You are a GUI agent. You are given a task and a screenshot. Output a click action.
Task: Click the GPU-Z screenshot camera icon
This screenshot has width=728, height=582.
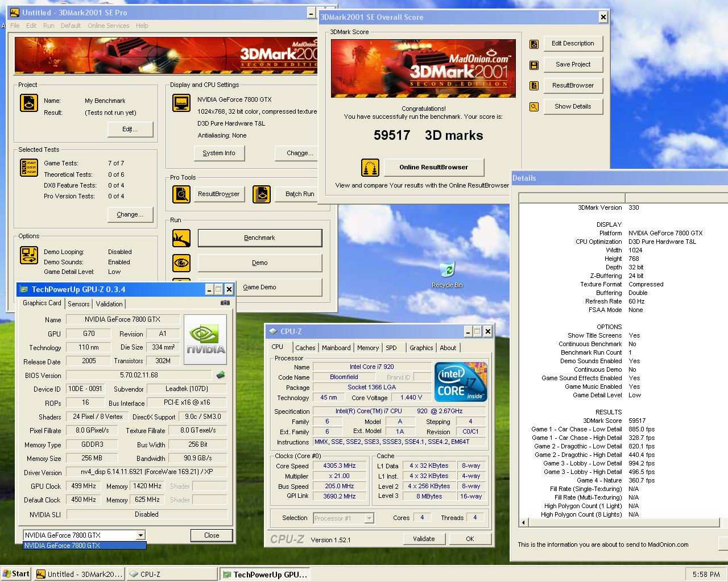tap(225, 303)
